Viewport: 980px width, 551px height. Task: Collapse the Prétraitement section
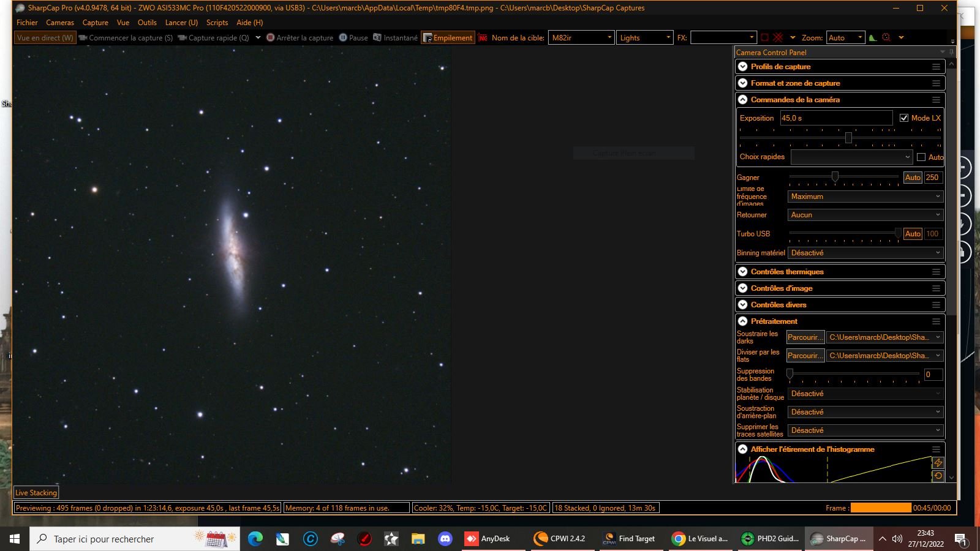pos(743,321)
